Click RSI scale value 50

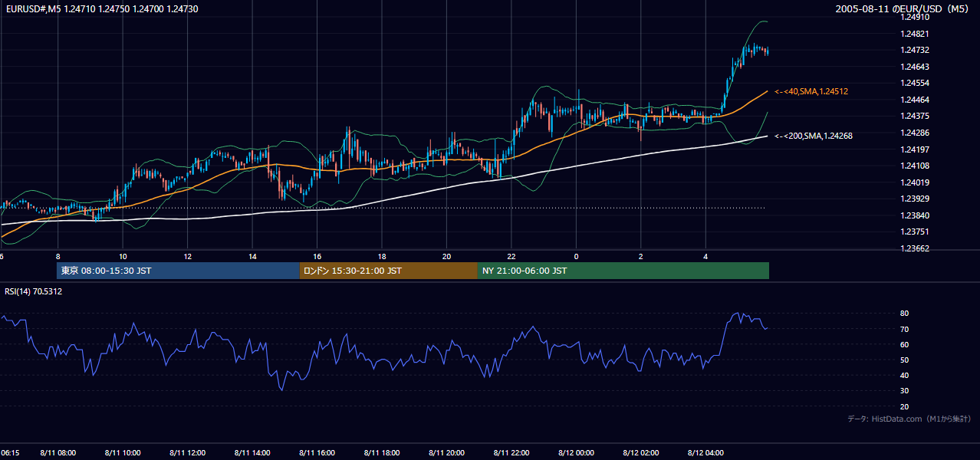pos(905,360)
